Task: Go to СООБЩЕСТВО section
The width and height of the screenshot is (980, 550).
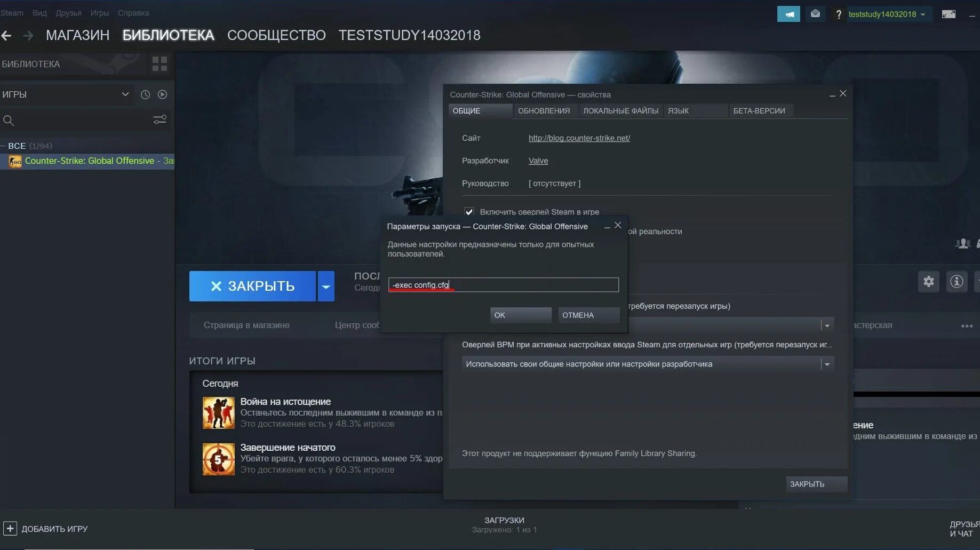Action: [276, 35]
